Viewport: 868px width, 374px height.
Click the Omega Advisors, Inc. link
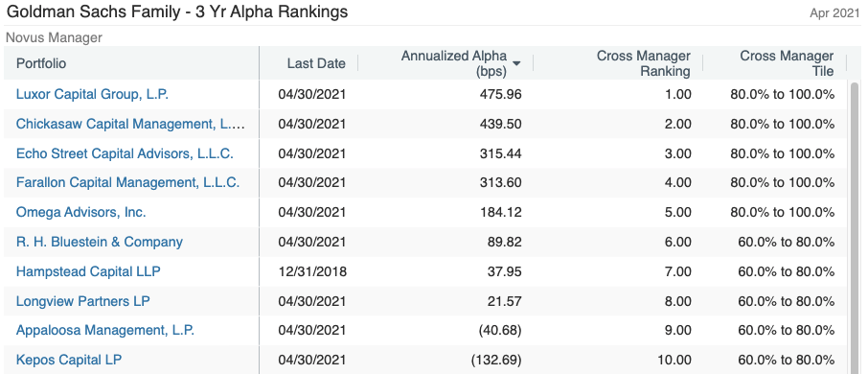(x=80, y=212)
